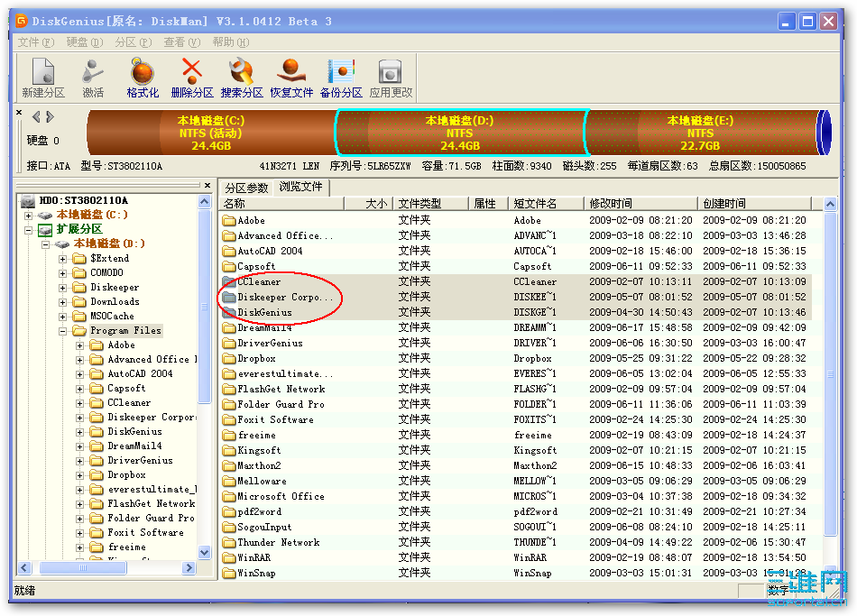Click the Downloads folder icon in tree

pos(79,301)
